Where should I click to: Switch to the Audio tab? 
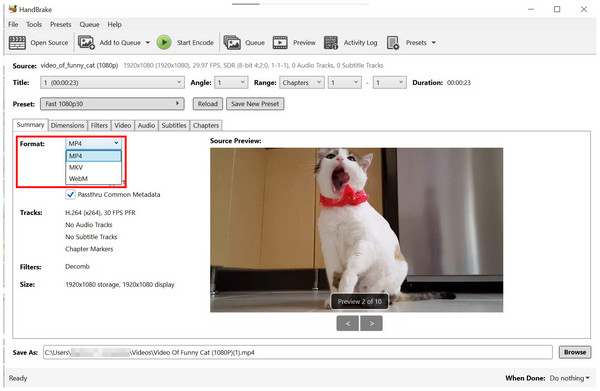[146, 125]
